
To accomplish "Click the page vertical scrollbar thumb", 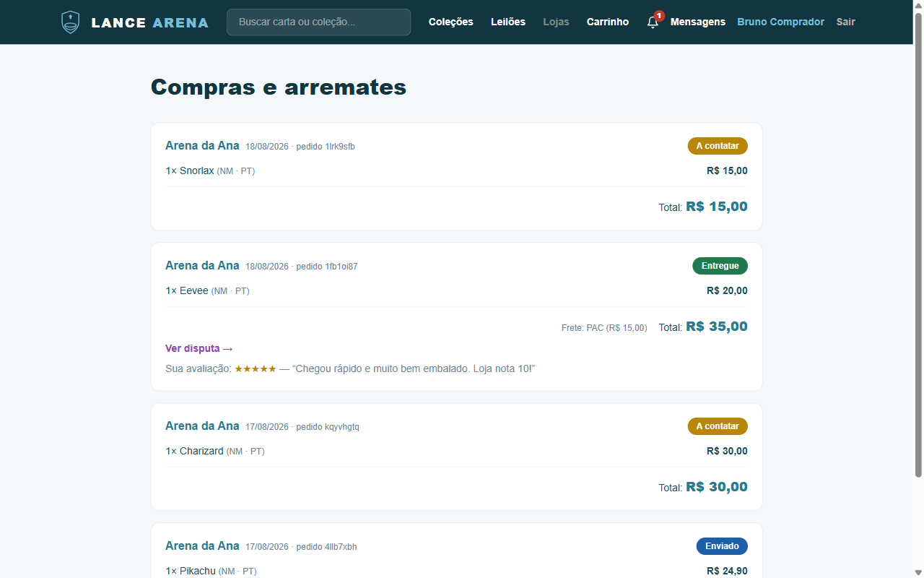I will point(918,246).
